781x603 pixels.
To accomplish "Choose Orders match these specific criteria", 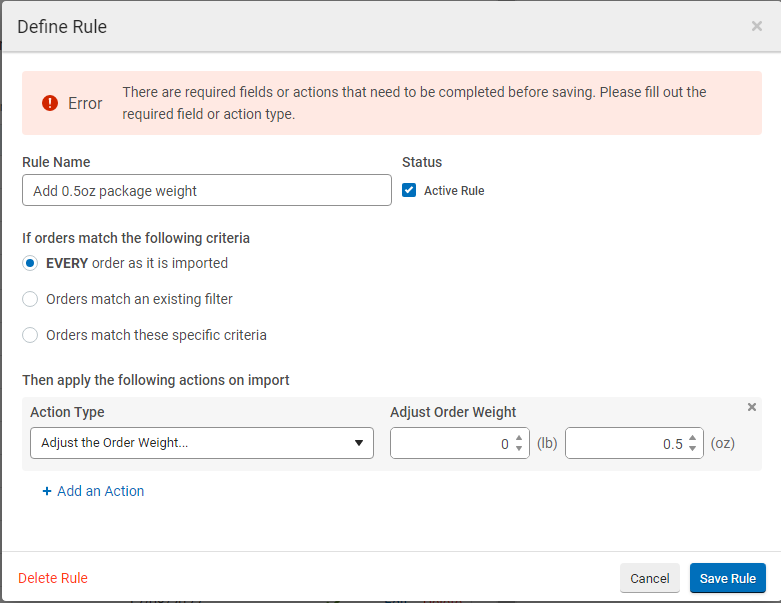I will click(x=30, y=335).
